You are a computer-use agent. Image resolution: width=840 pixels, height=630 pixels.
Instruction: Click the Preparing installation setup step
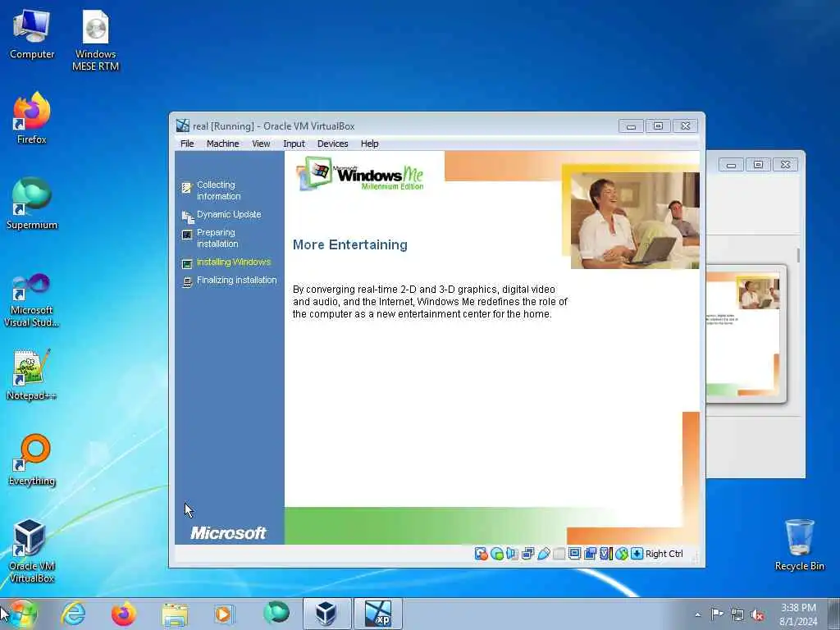click(x=210, y=238)
